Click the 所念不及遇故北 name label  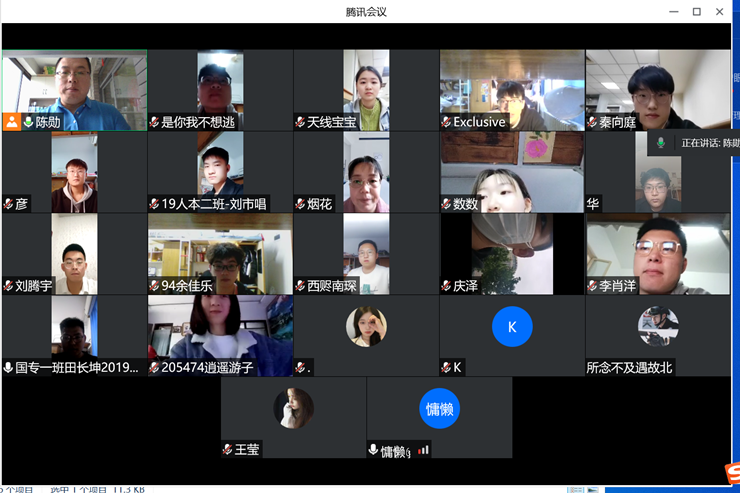[x=629, y=367]
